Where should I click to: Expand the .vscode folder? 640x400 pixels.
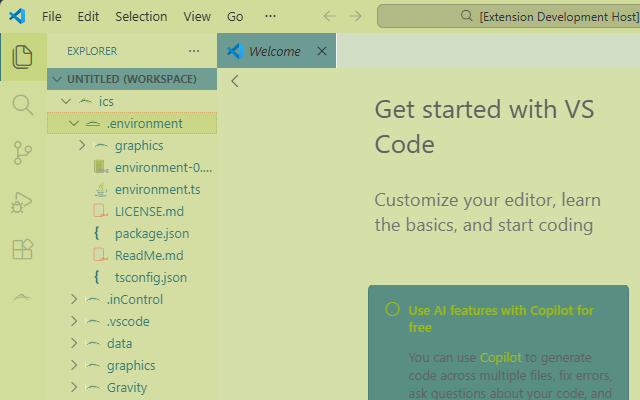pos(74,322)
